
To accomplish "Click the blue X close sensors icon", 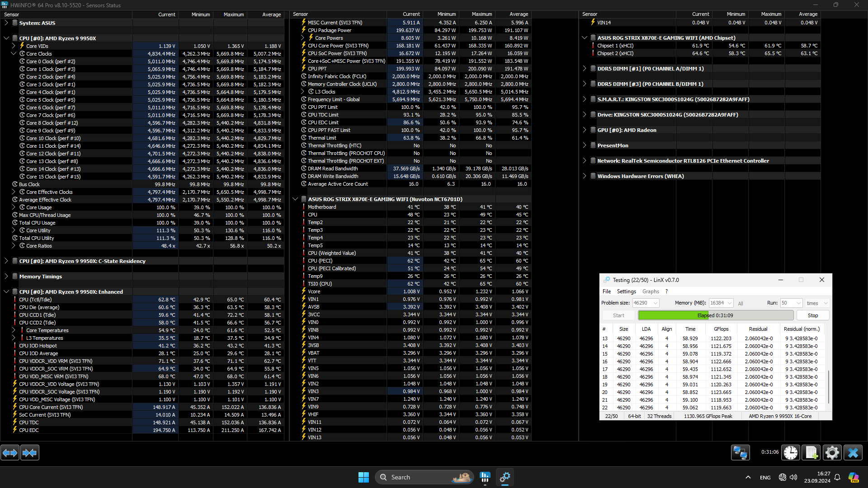I will [853, 452].
